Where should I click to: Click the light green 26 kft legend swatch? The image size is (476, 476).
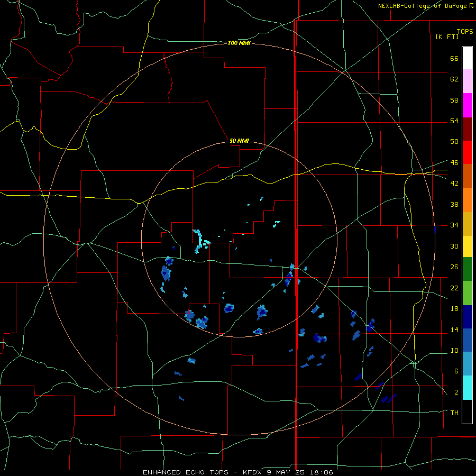click(x=467, y=293)
